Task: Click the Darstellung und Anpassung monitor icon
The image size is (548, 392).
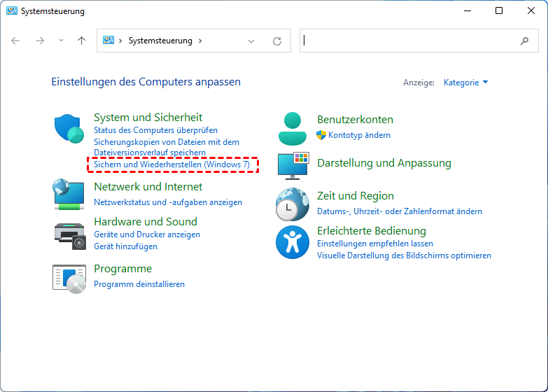Action: (x=293, y=164)
